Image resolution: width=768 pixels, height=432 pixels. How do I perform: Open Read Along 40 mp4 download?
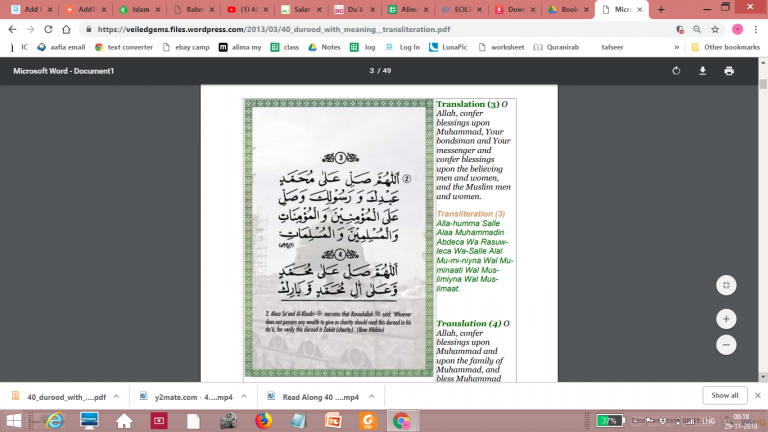click(314, 396)
